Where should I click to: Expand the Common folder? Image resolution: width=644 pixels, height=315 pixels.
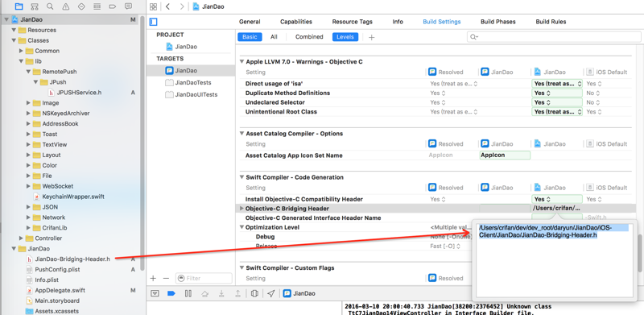point(22,51)
